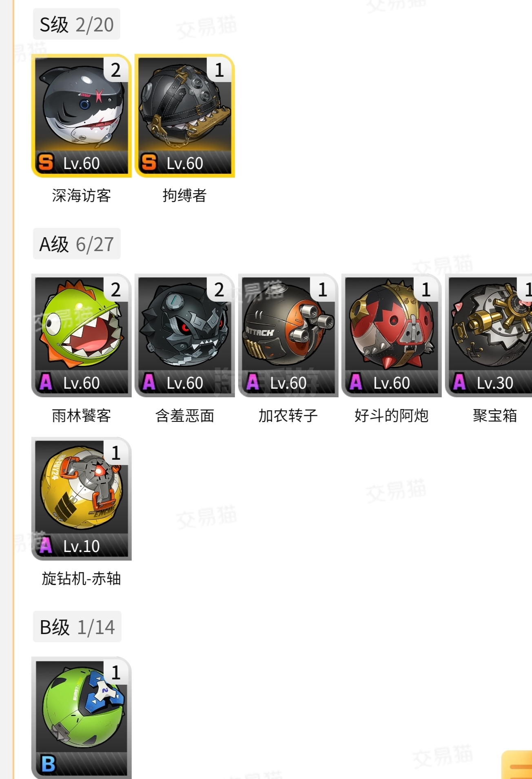Click the Lv.30 level bar on 聚宝箱
Viewport: 532px width, 779px height.
(x=490, y=383)
